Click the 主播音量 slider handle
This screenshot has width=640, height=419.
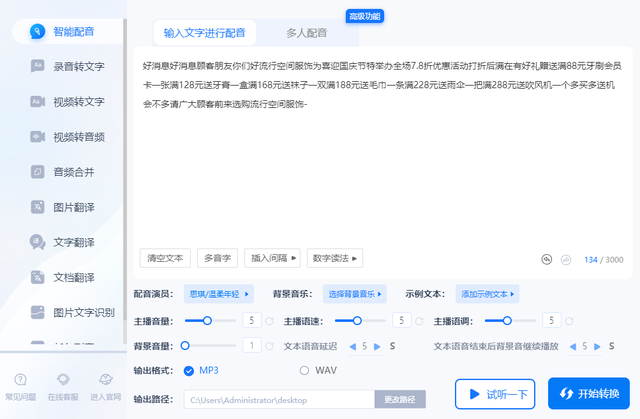[207, 321]
